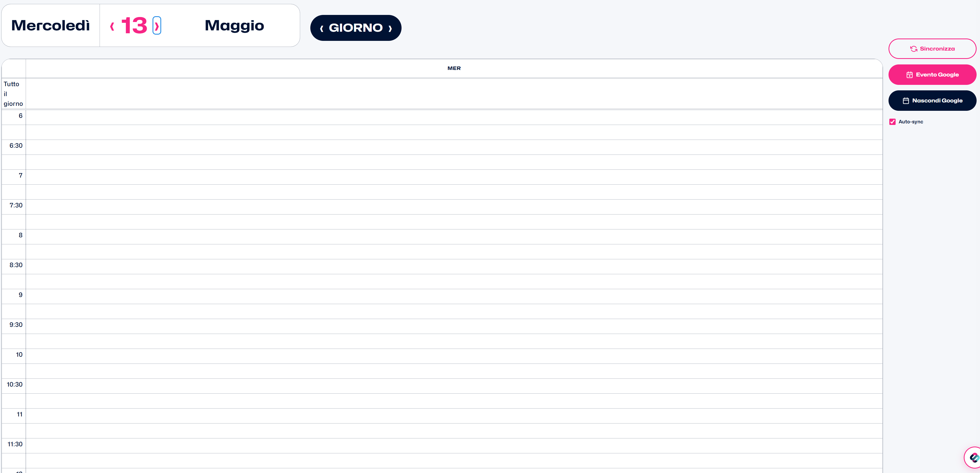
Task: Click the Sincronizza button
Action: pos(932,49)
